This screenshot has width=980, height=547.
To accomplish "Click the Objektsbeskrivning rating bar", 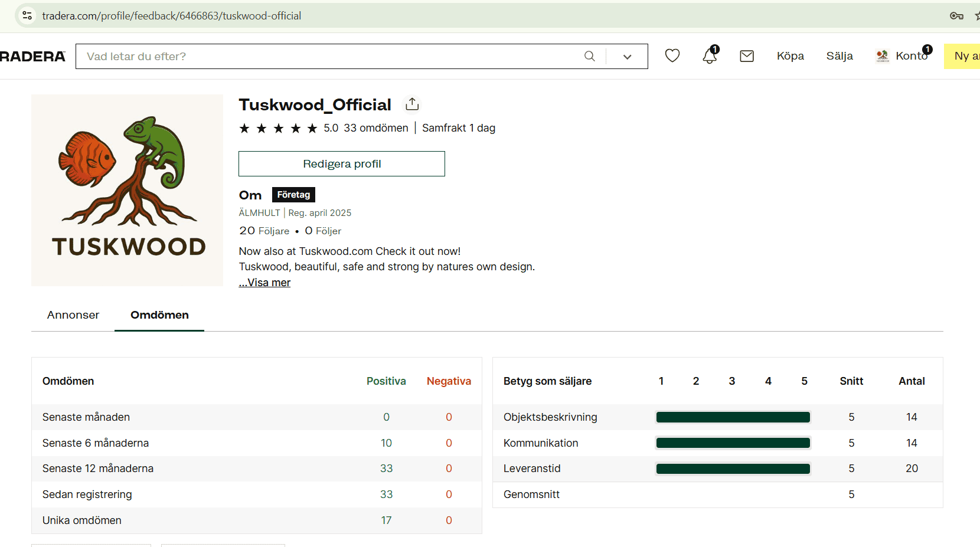I will pos(733,417).
